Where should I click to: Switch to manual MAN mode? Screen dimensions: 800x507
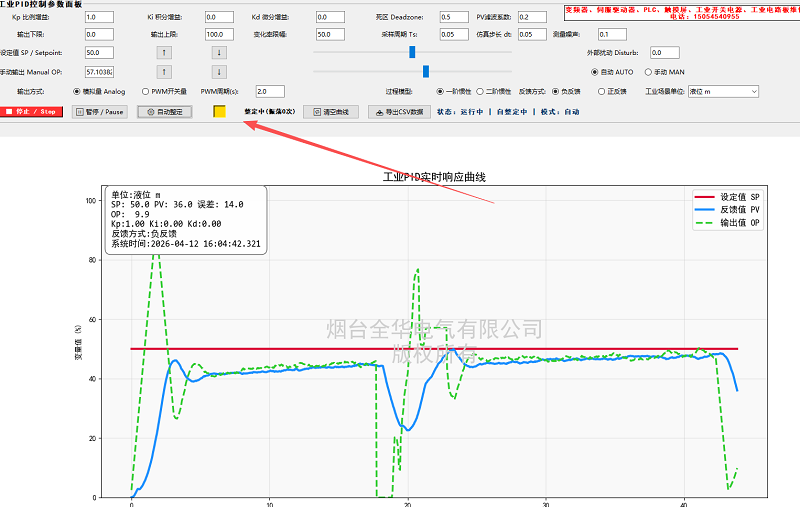click(x=648, y=72)
